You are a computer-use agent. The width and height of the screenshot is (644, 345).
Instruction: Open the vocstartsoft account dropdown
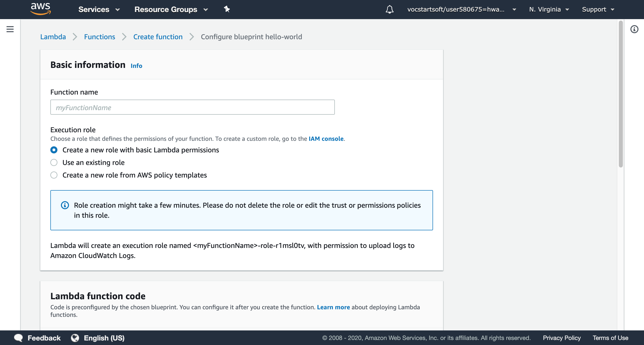coord(462,10)
